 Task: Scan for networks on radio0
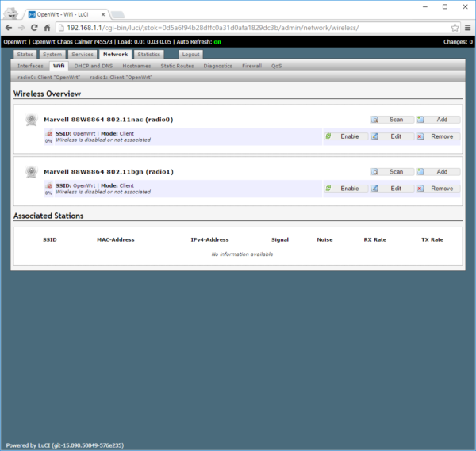coord(391,120)
